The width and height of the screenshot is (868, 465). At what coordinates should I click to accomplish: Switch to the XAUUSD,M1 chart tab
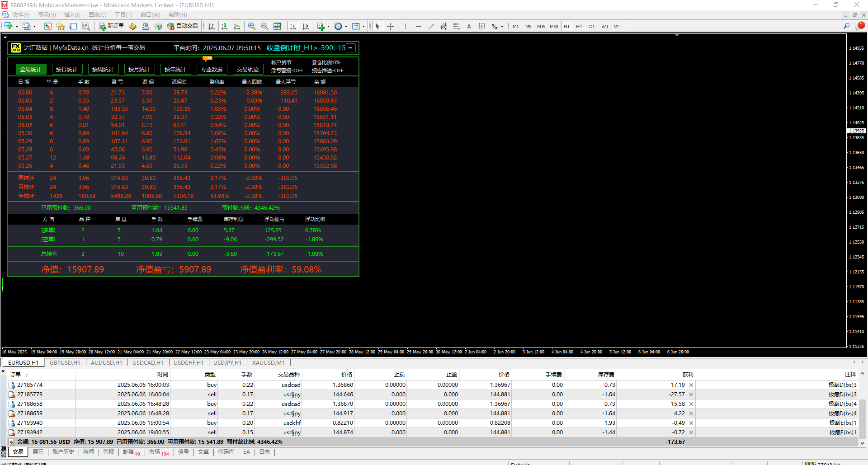pyautogui.click(x=268, y=362)
